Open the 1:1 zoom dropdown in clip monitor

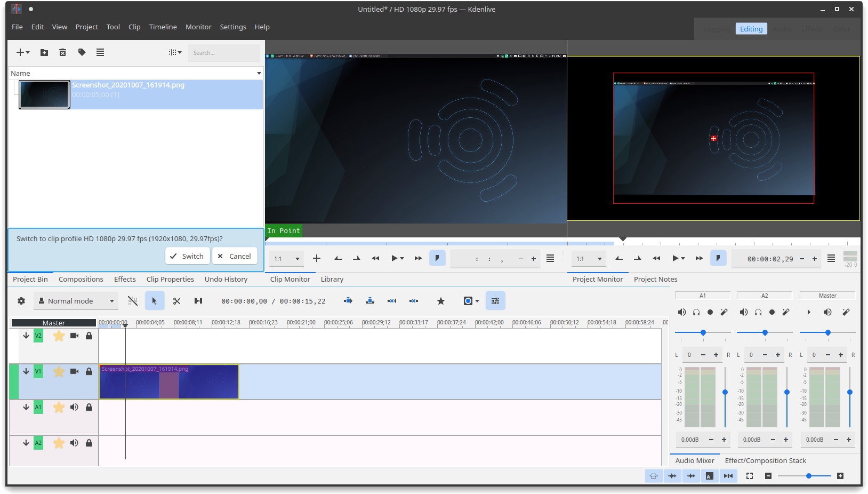pyautogui.click(x=286, y=258)
